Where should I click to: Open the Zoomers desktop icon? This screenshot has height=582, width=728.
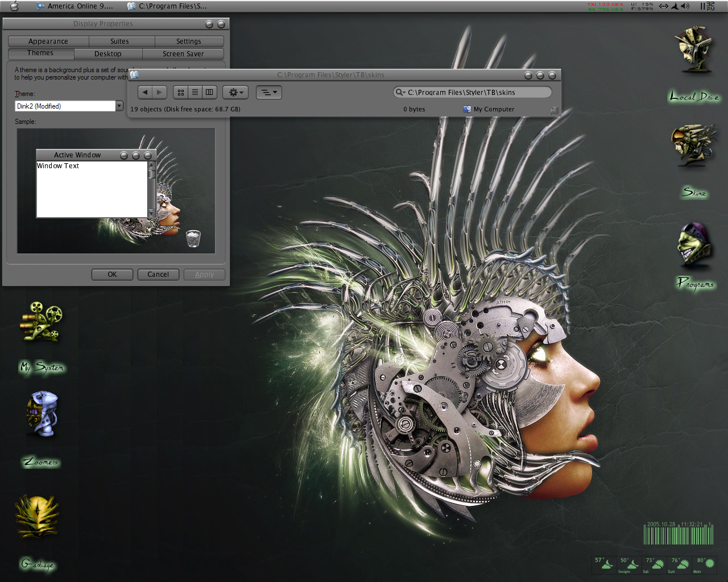click(42, 414)
